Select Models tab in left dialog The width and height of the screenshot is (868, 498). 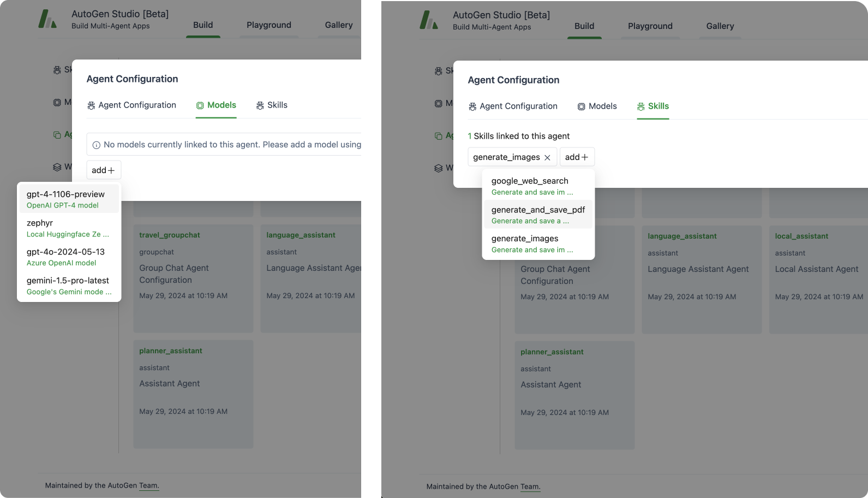click(x=216, y=105)
